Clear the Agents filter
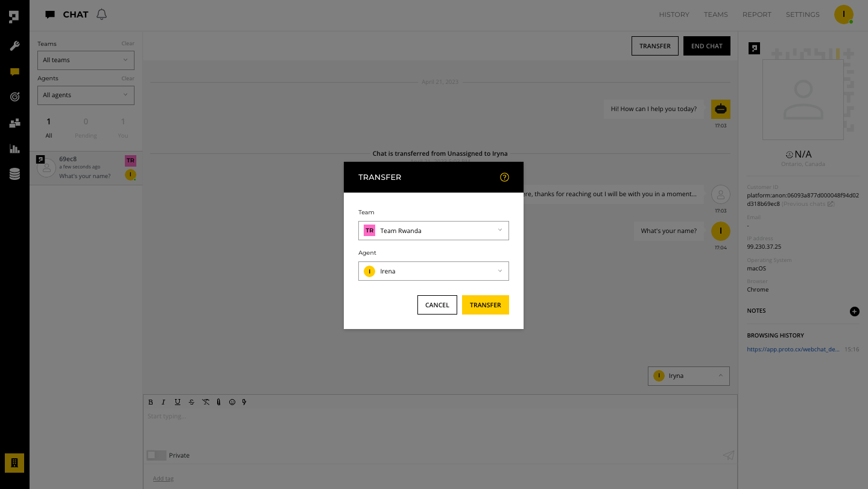Screen dimensions: 868x489 [x=128, y=78]
